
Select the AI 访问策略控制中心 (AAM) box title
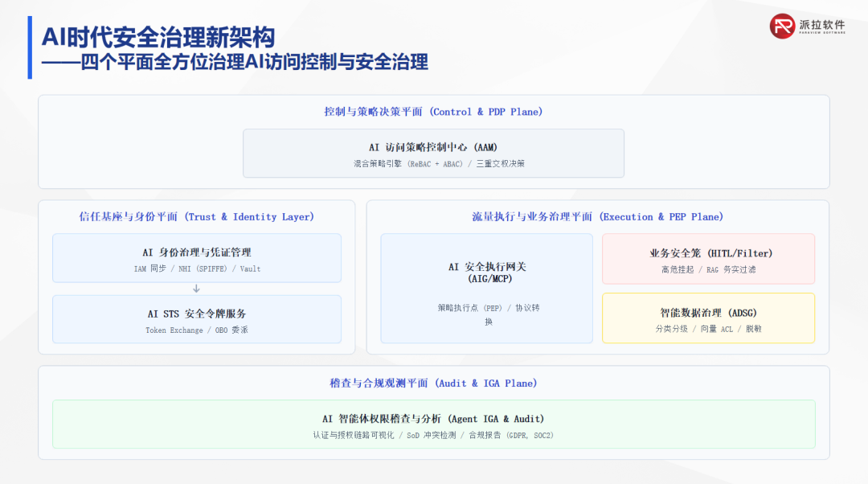pos(433,147)
